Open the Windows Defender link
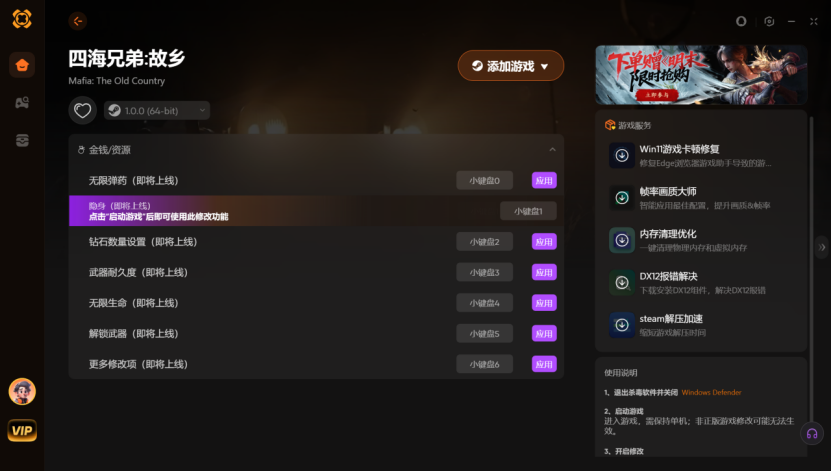The image size is (831, 471). (x=711, y=393)
